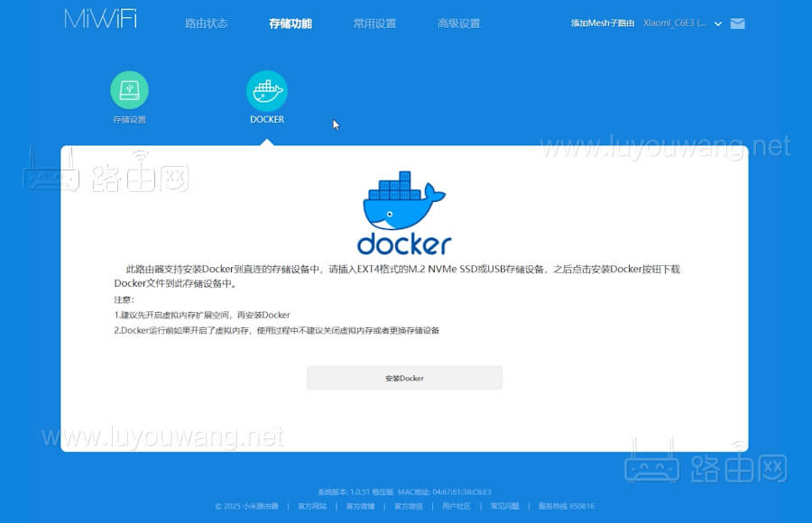
Task: Click the MiWiFi logo
Action: point(100,20)
